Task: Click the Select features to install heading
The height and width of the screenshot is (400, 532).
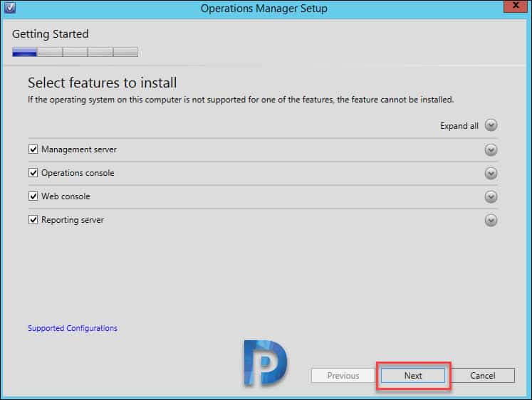Action: click(x=102, y=83)
